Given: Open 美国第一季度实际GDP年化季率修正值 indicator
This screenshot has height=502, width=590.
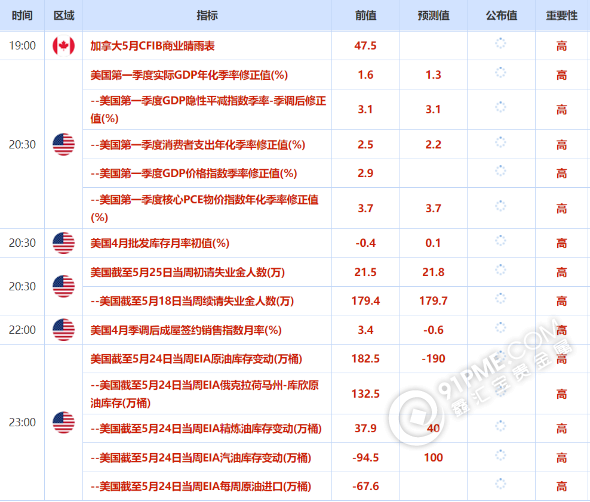Looking at the screenshot, I should [x=189, y=75].
